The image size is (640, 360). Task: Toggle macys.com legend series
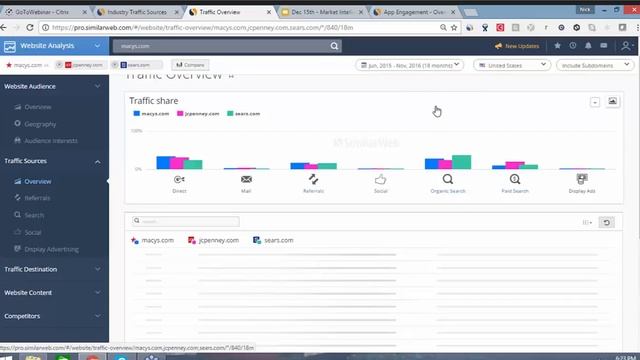point(151,113)
